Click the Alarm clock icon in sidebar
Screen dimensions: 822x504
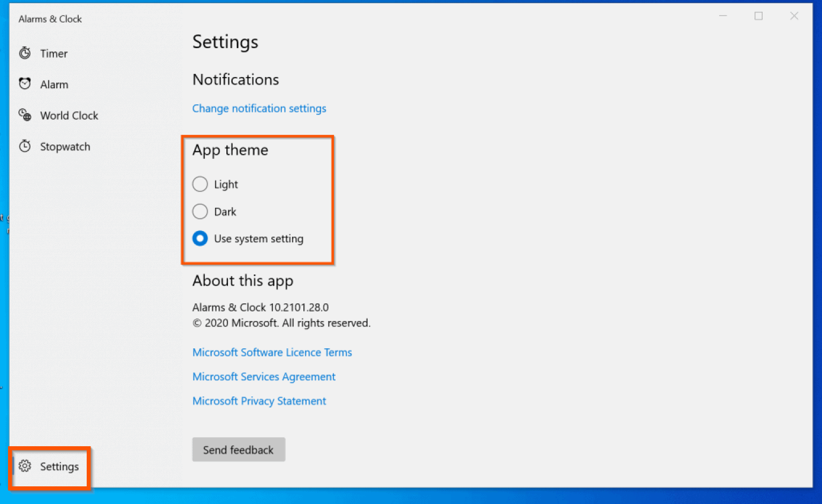coord(25,83)
